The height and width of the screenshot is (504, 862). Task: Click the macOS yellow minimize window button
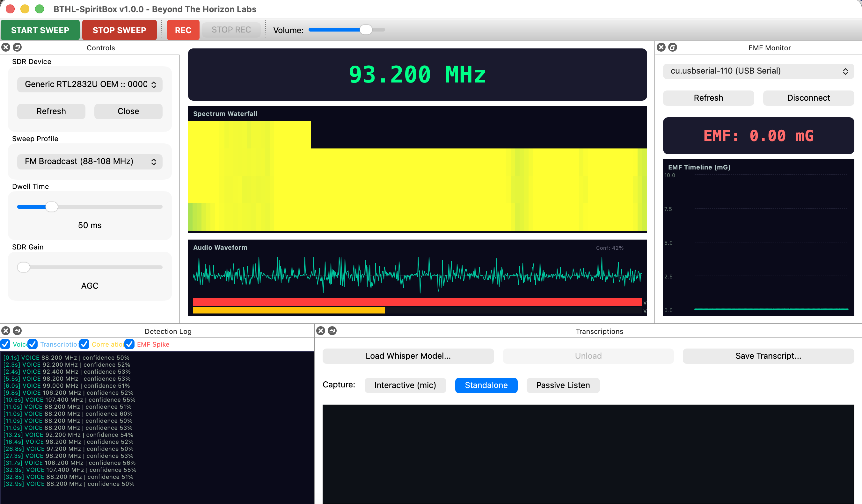pyautogui.click(x=25, y=9)
